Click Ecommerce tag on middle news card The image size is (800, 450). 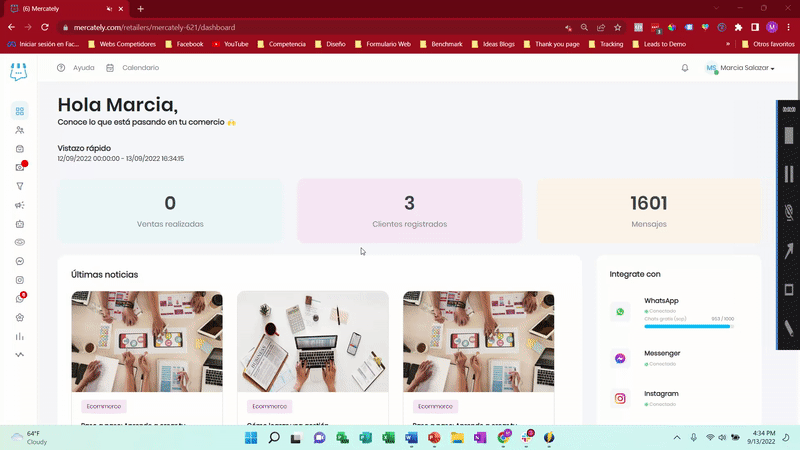pyautogui.click(x=269, y=407)
